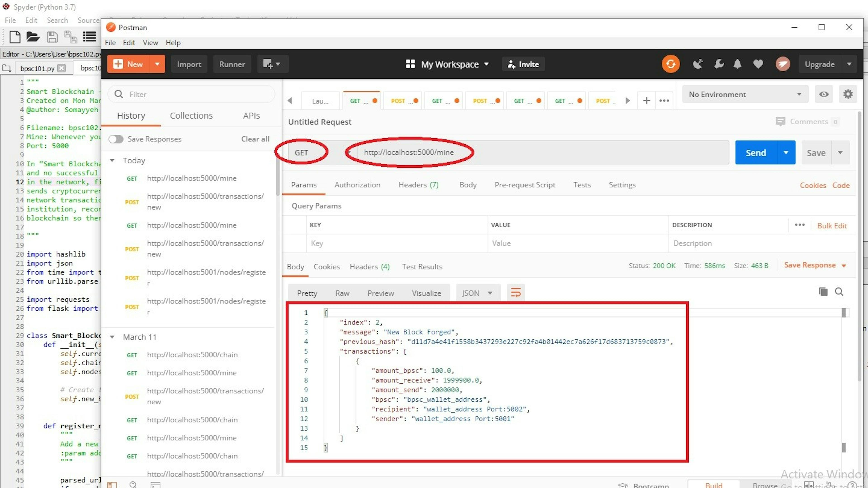Viewport: 868px width, 488px height.
Task: Switch to Collections tab
Action: pyautogui.click(x=191, y=115)
